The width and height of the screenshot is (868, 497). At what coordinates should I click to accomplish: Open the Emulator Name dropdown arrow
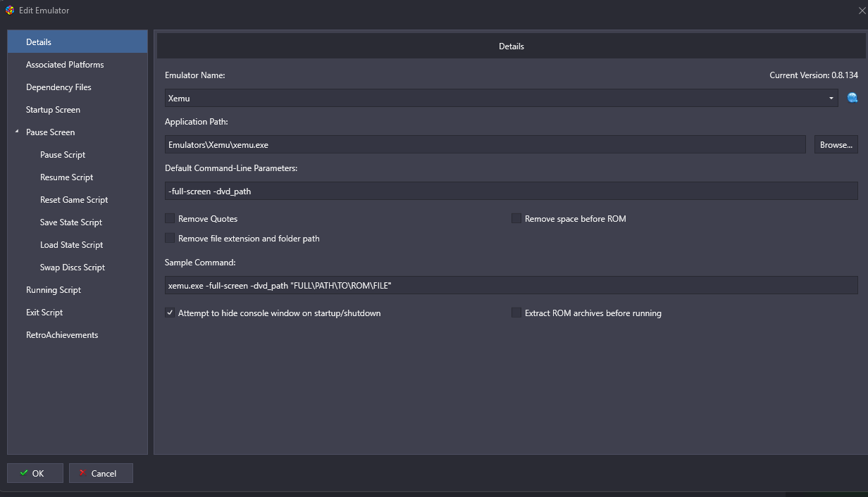(x=831, y=99)
